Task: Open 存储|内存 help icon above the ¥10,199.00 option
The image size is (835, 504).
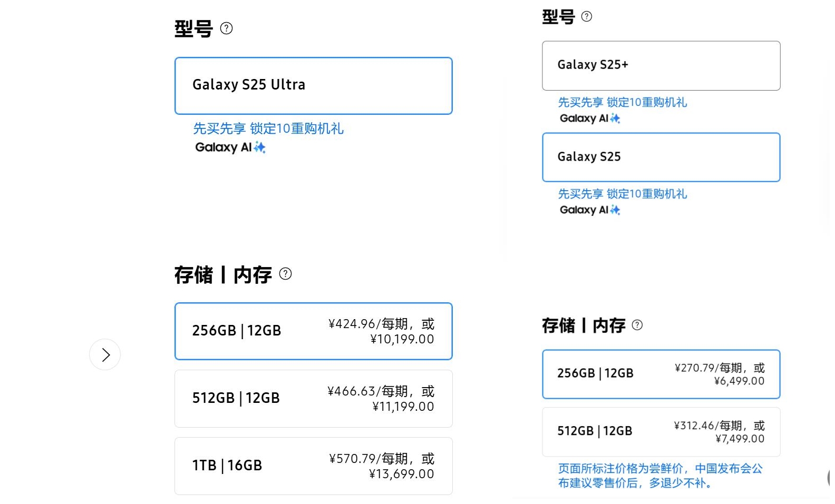Action: click(285, 274)
